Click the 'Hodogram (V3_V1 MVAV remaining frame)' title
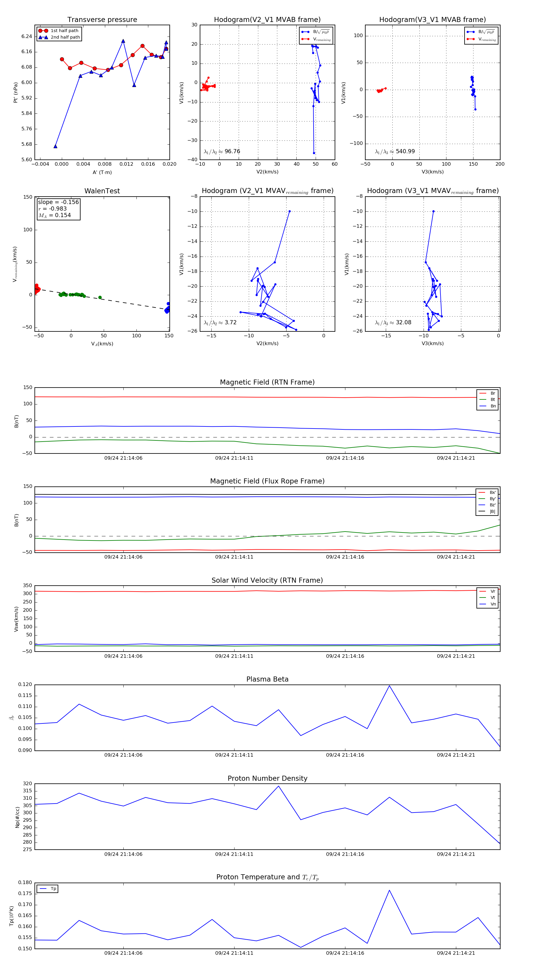Screen dimensions: 535x980 432,191
